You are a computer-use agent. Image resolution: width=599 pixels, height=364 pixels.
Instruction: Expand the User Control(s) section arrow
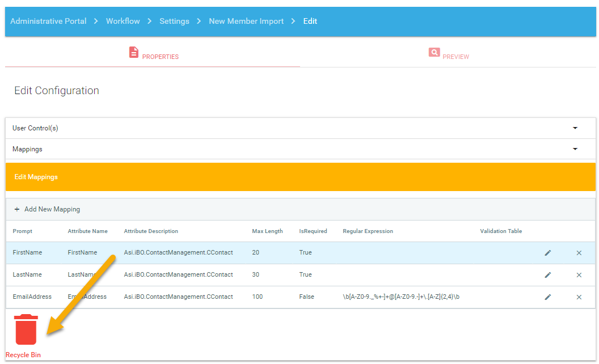(575, 128)
